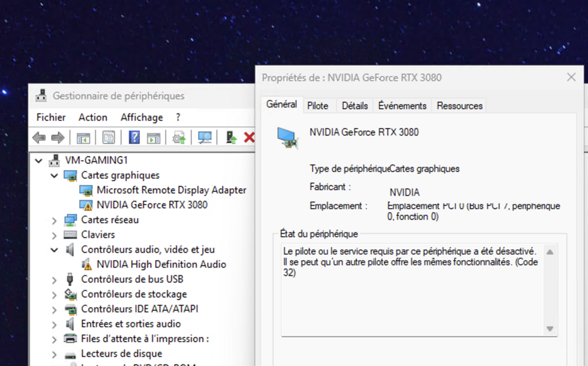Viewport: 588px width, 366px height.
Task: Select NVIDIA GeForce RTX 3080 tree entry text
Action: pos(152,205)
